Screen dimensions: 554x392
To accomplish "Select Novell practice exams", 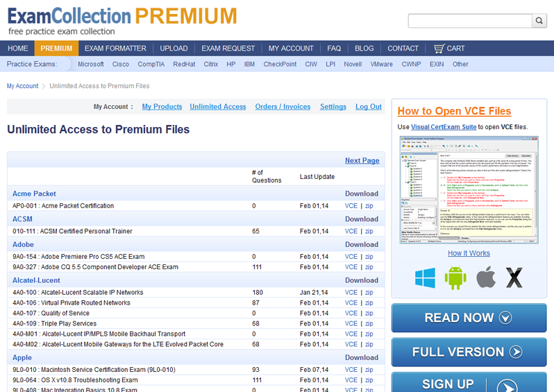I will (x=353, y=65).
